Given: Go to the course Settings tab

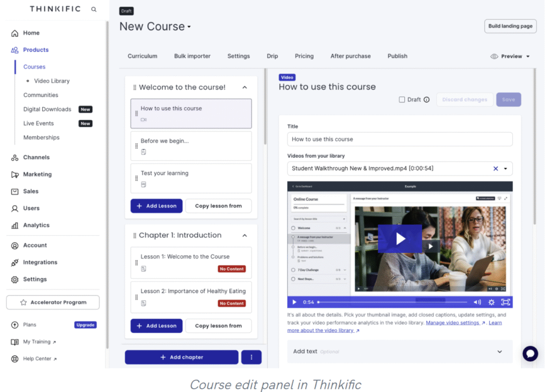Looking at the screenshot, I should pyautogui.click(x=238, y=56).
